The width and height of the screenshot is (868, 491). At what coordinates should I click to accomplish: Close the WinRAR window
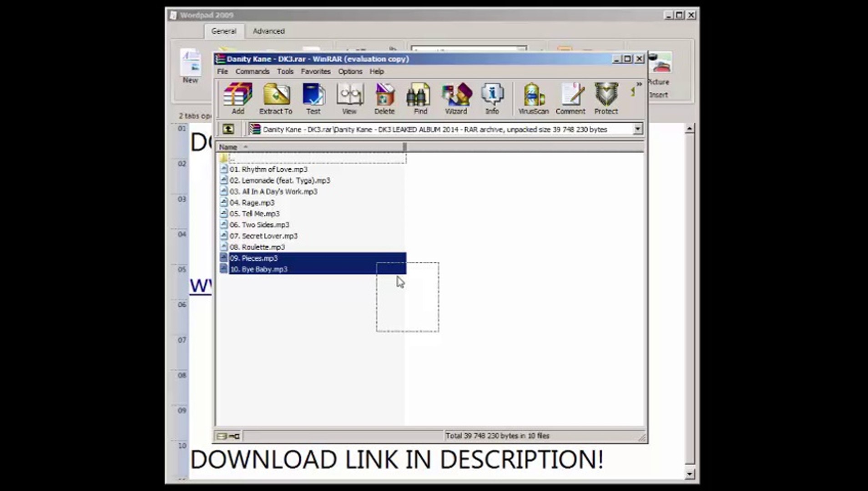[x=639, y=59]
